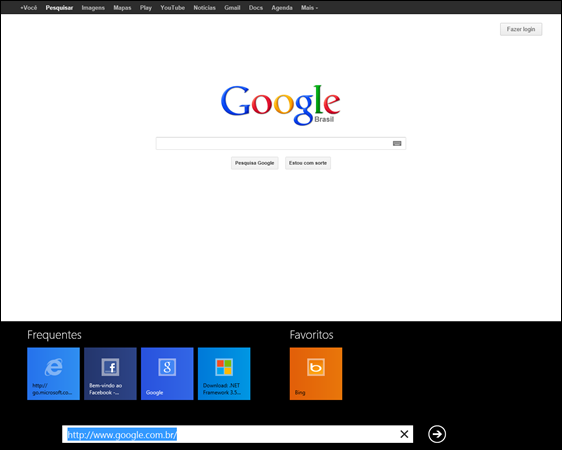Click the Go arrow button beside address bar
562x450 pixels.
437,434
